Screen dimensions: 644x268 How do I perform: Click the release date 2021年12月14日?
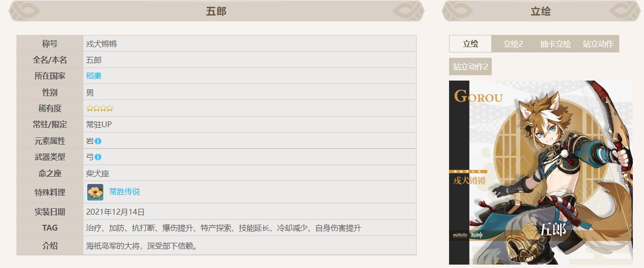click(x=115, y=212)
